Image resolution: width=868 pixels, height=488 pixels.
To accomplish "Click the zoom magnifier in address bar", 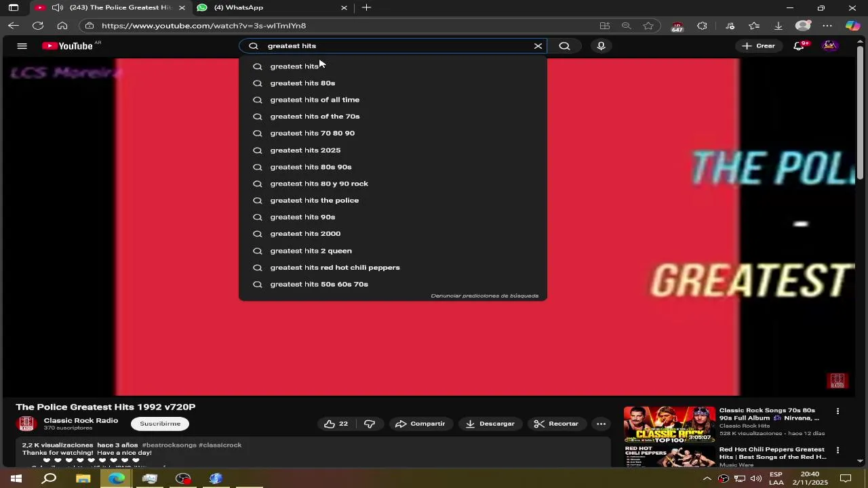I will (627, 26).
